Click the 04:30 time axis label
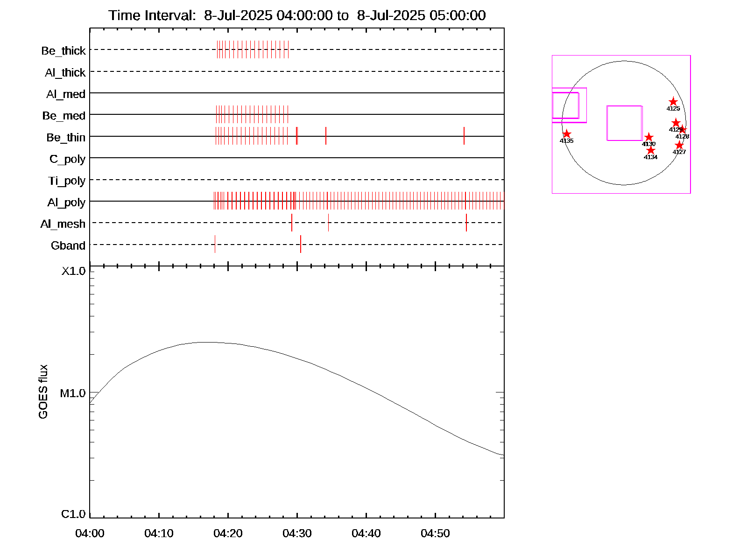747x560 pixels. (x=297, y=533)
